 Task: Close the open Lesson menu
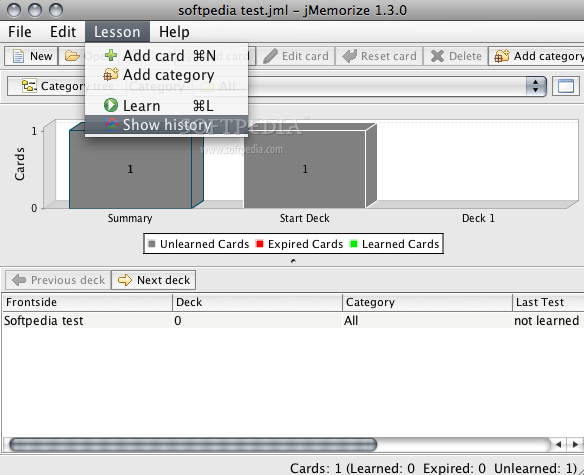click(117, 32)
